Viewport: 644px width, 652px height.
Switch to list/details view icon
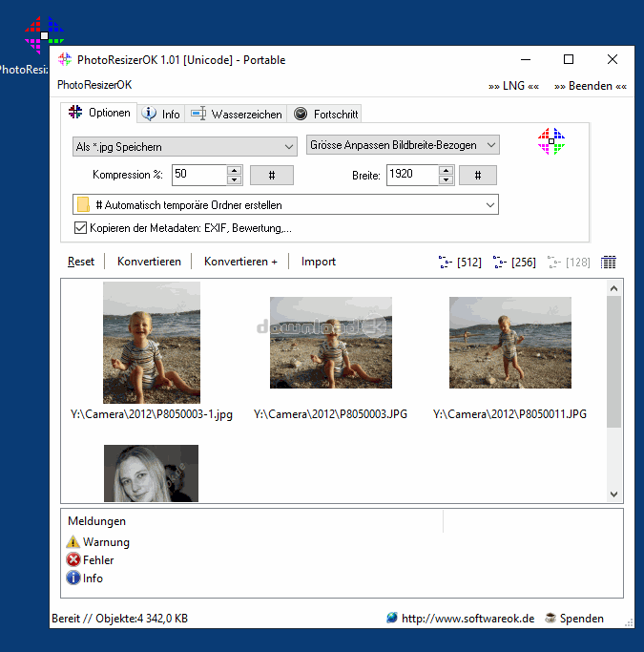(x=609, y=263)
